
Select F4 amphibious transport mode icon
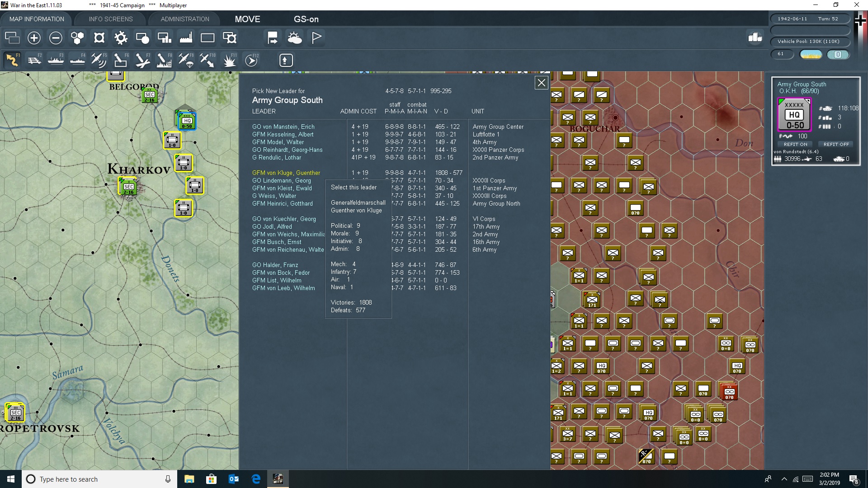pyautogui.click(x=77, y=60)
